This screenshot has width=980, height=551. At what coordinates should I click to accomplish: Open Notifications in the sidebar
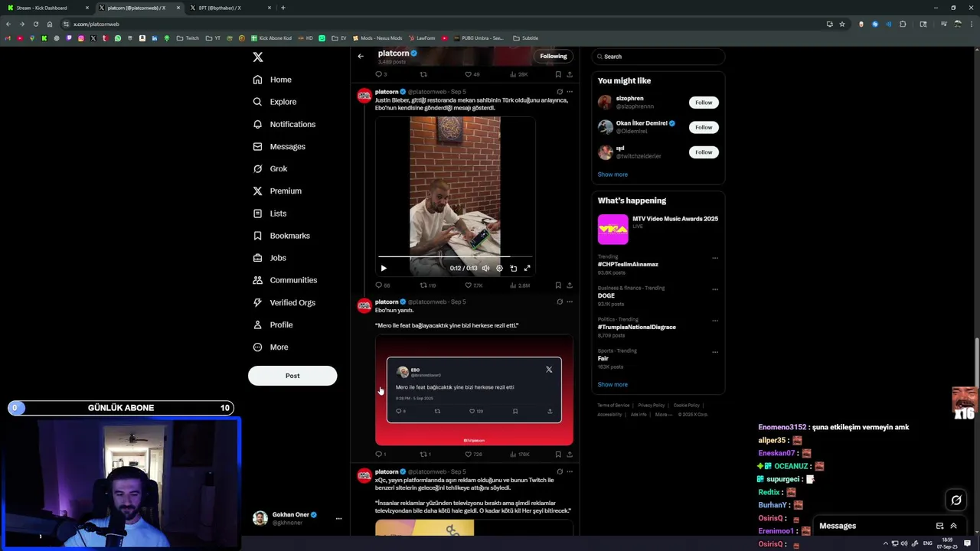tap(284, 124)
